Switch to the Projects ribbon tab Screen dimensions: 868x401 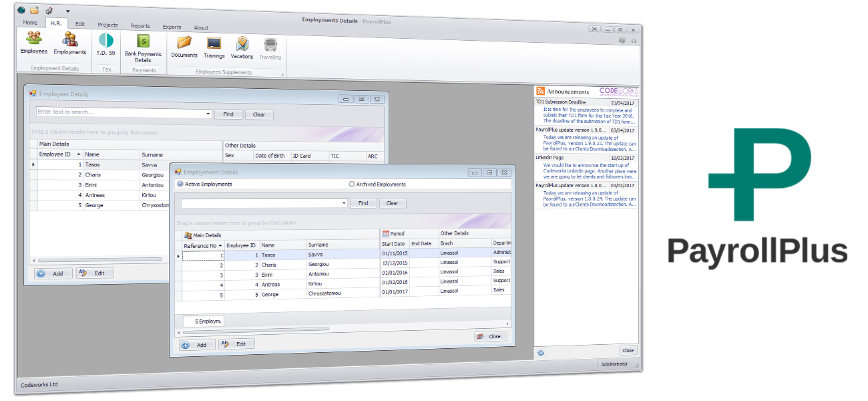107,25
